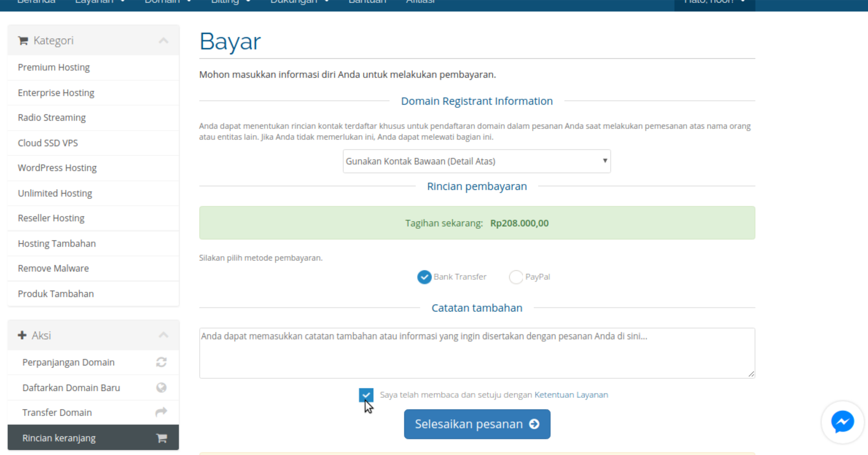Viewport: 868px width, 455px height.
Task: Open Unlimited Hosting category
Action: pyautogui.click(x=93, y=193)
